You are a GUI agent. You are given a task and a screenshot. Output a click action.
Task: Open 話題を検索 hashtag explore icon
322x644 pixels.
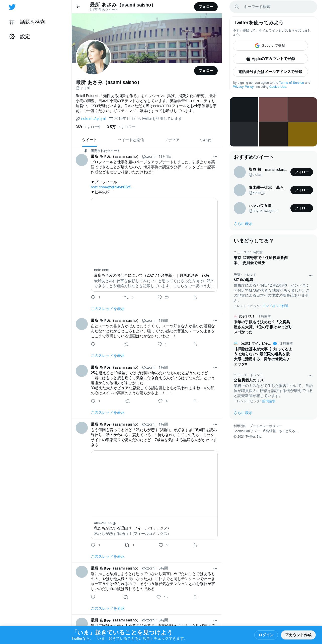12,22
